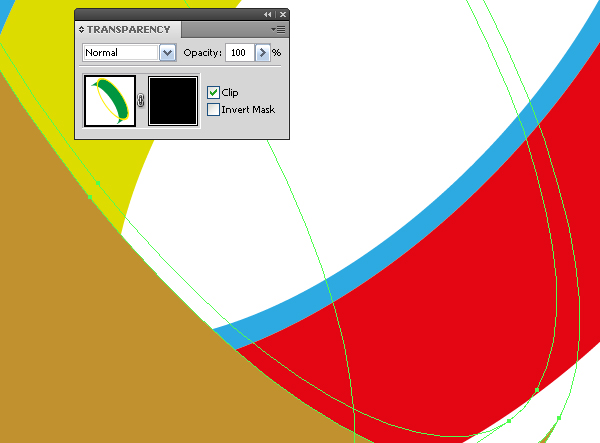This screenshot has height=443, width=600.
Task: Select the black opacity mask thumbnail
Action: (x=173, y=101)
